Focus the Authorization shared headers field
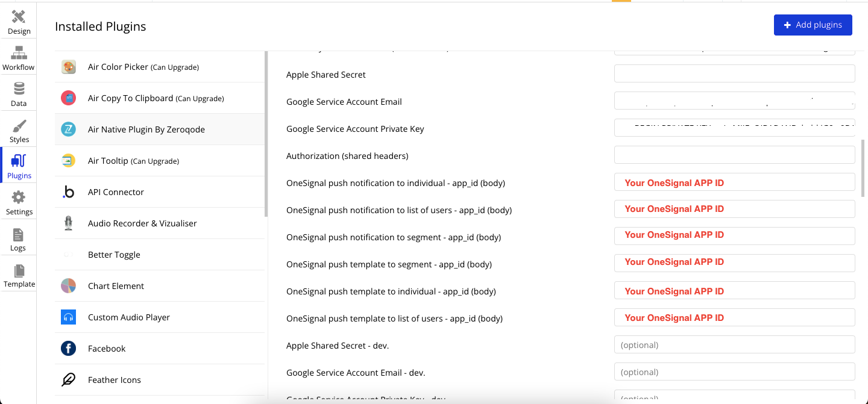 tap(734, 155)
